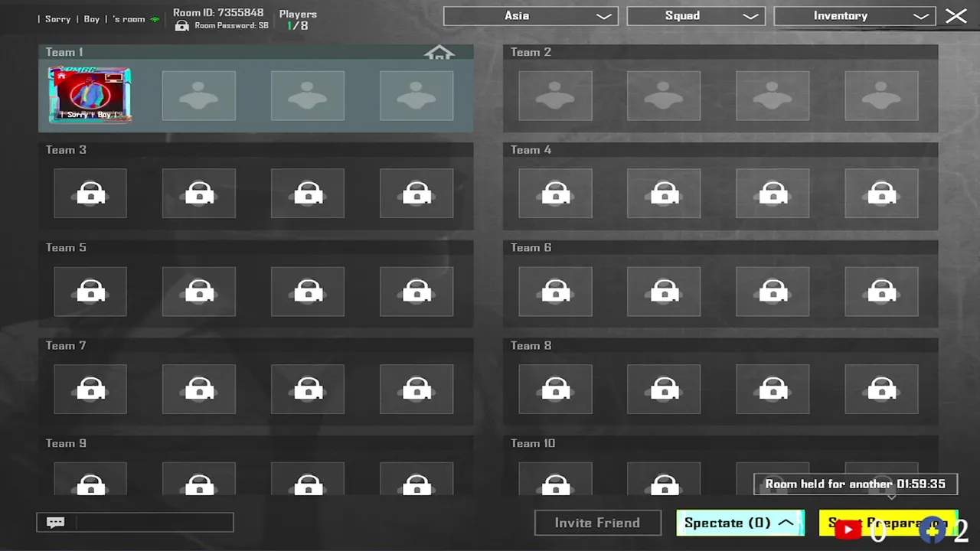The image size is (980, 551).
Task: Click the Team 9 header label
Action: point(66,444)
